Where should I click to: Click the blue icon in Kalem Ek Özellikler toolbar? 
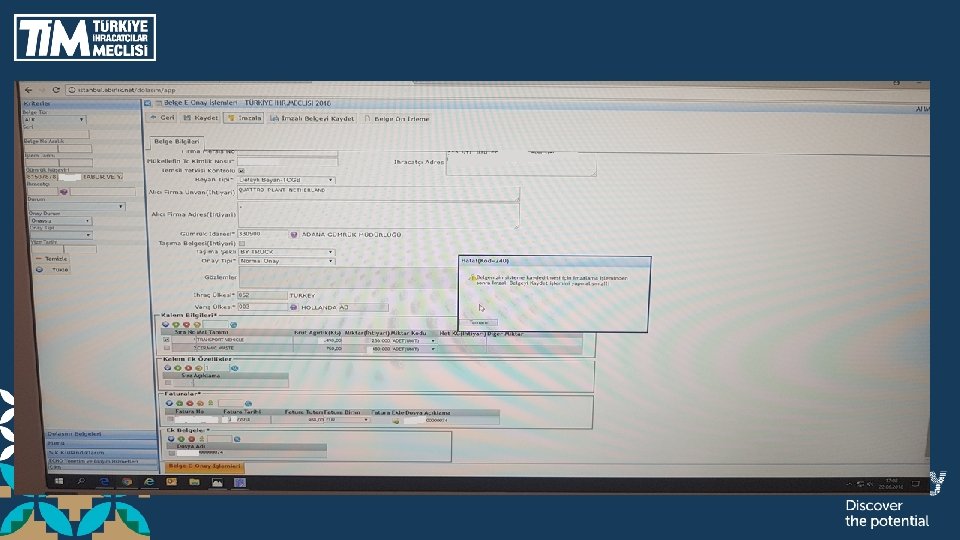167,368
